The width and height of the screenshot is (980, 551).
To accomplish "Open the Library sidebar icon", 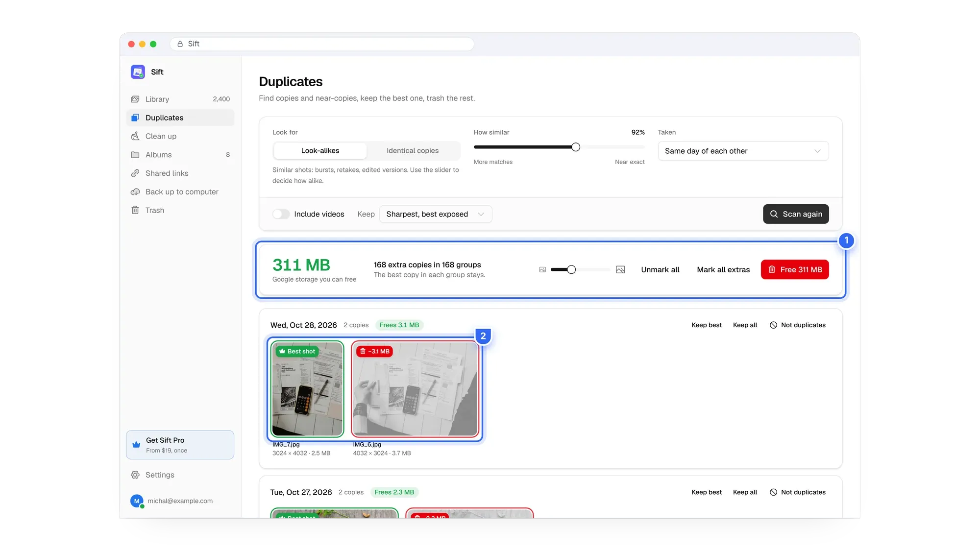I will coord(135,99).
